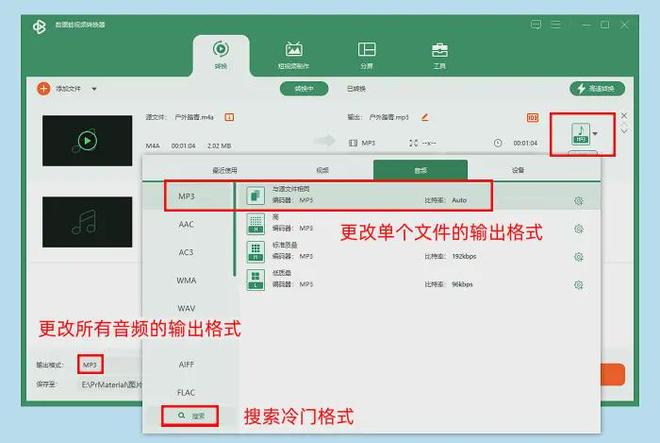Image resolution: width=660 pixels, height=443 pixels.
Task: Open the 短视频制作 tab
Action: click(x=293, y=55)
